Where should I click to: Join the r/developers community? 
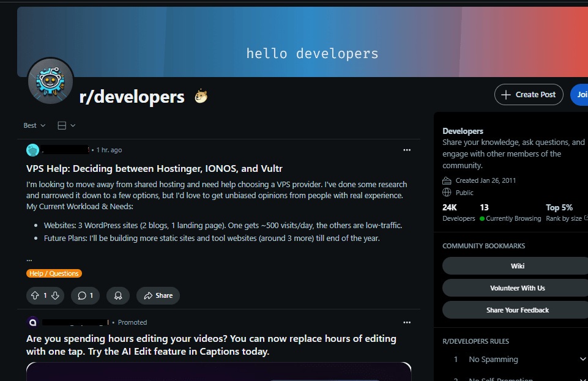click(x=579, y=94)
